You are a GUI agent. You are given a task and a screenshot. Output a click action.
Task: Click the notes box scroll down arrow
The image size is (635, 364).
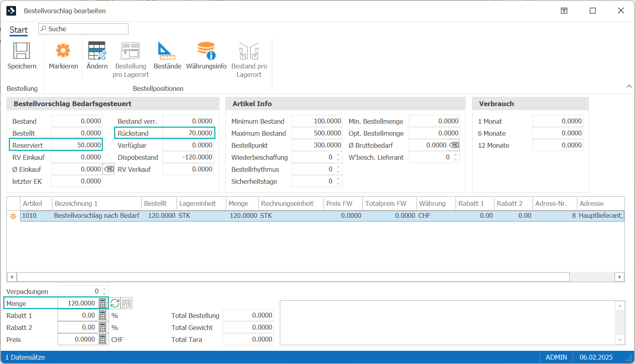pos(620,340)
